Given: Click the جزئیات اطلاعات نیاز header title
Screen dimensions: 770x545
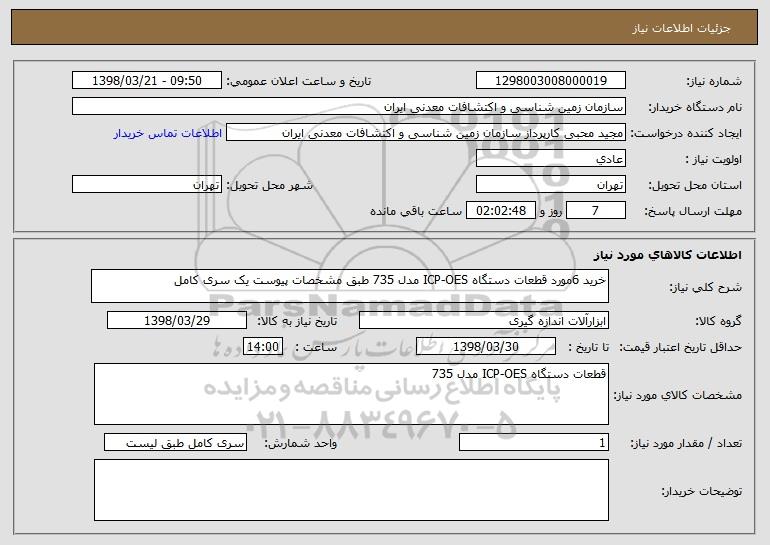Looking at the screenshot, I should coord(681,28).
